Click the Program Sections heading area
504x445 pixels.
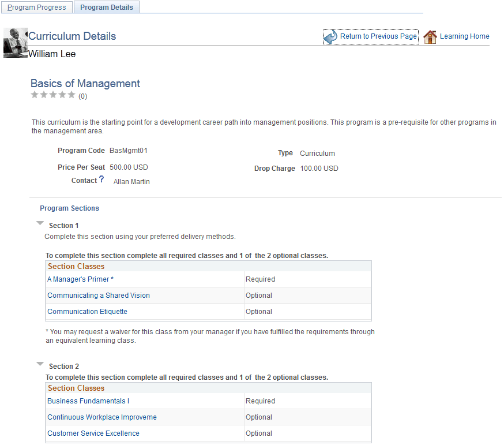pos(69,208)
